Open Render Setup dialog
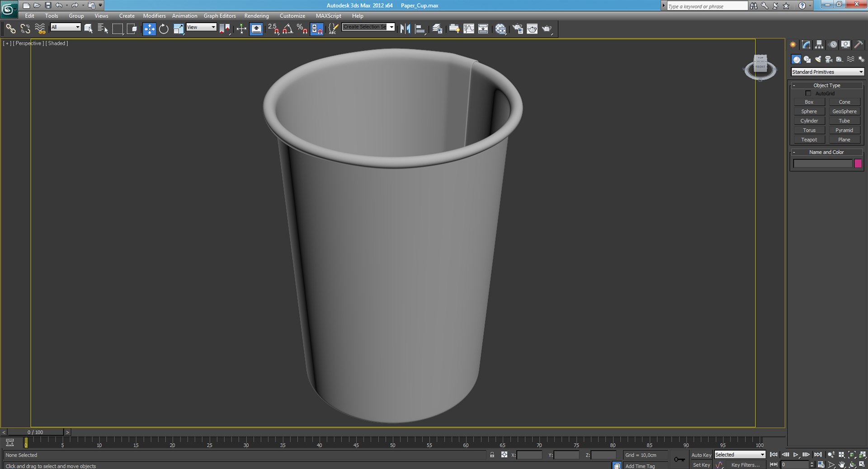Screen dimensions: 868x469 (x=518, y=29)
